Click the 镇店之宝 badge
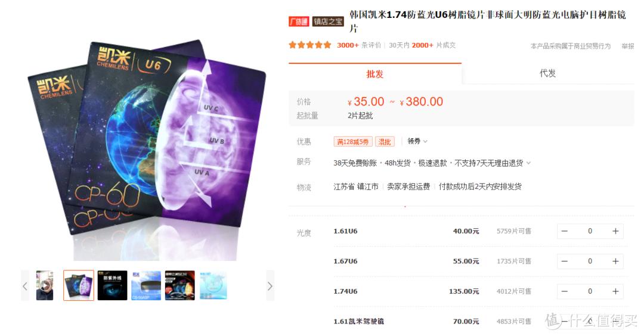Image resolution: width=644 pixels, height=336 pixels. (328, 21)
